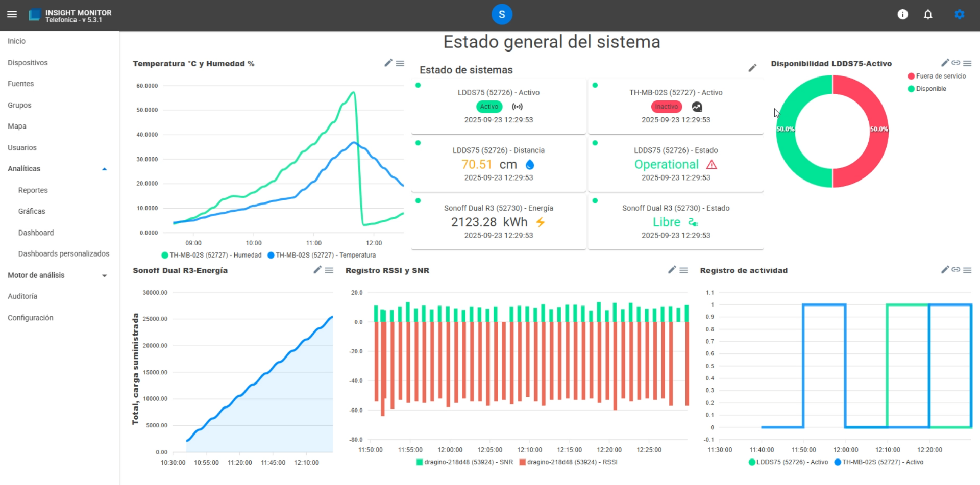Click plug icon beside Libre status

pos(693,222)
